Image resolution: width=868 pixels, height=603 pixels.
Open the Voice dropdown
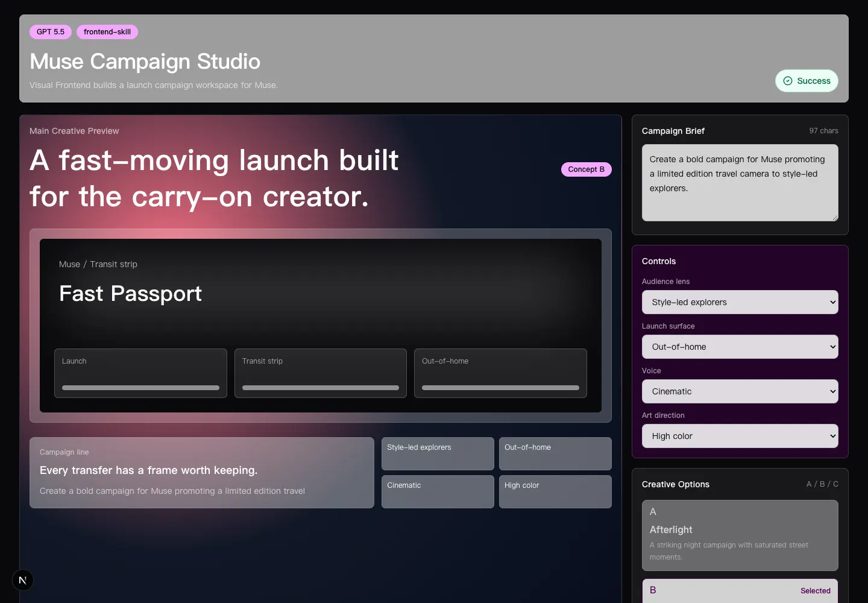coord(740,391)
